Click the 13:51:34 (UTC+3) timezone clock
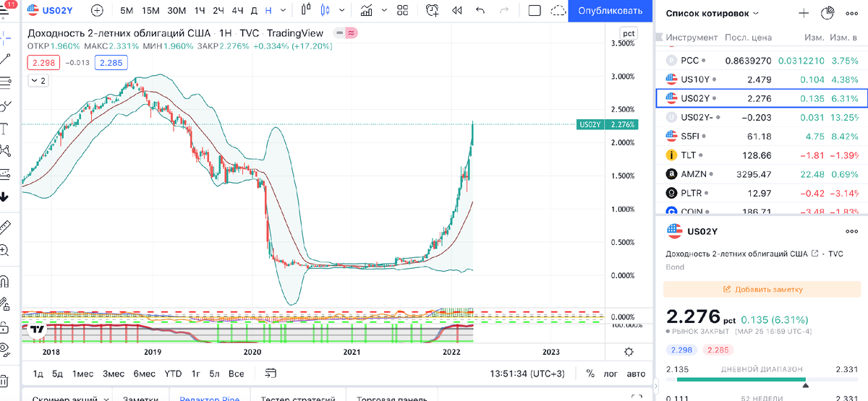The width and height of the screenshot is (868, 401). 527,374
